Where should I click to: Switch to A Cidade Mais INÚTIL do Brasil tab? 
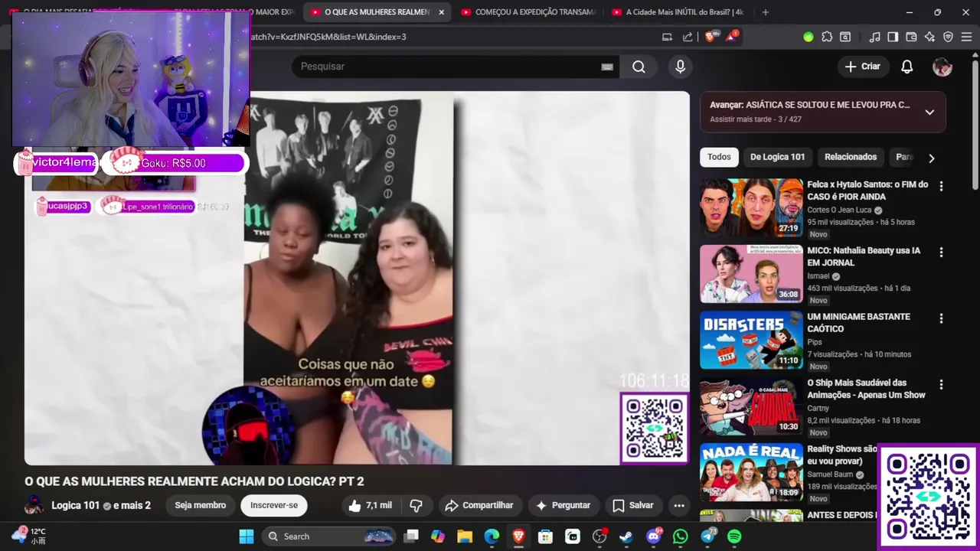click(678, 12)
